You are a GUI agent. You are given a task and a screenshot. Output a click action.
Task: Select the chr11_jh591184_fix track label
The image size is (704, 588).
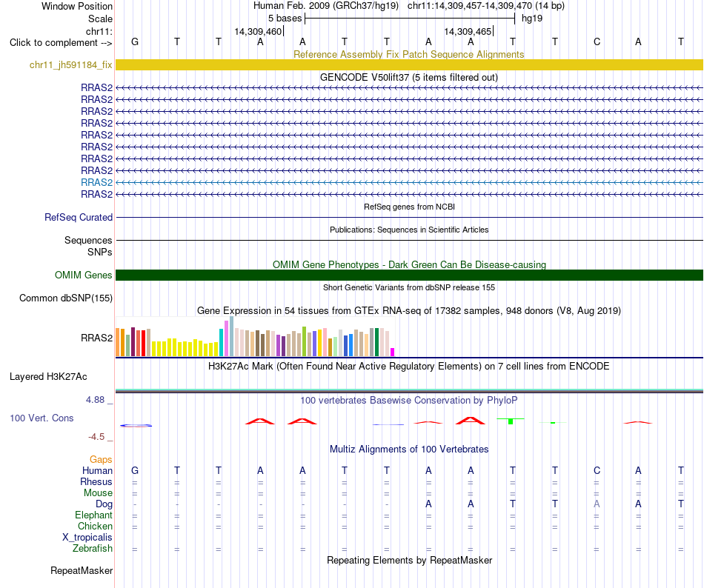[70, 65]
